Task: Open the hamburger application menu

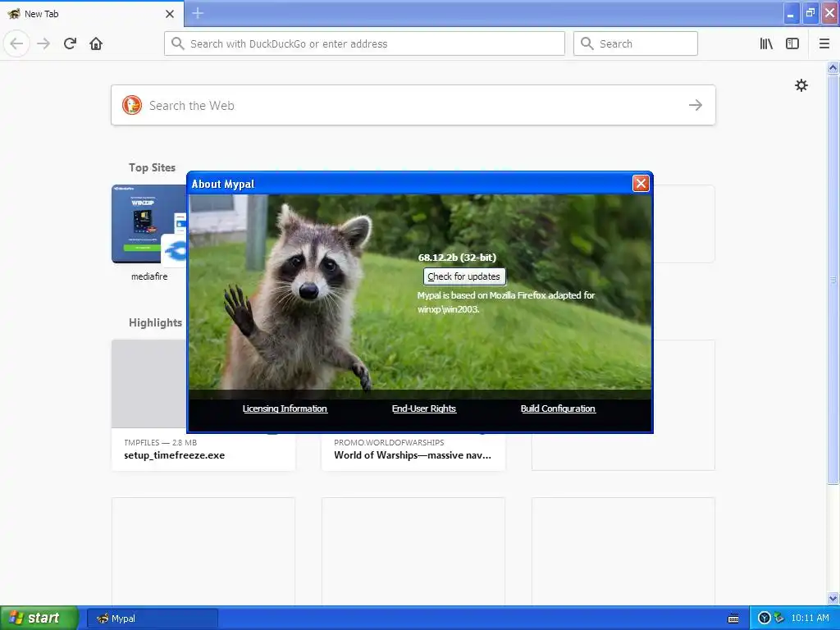Action: [824, 43]
